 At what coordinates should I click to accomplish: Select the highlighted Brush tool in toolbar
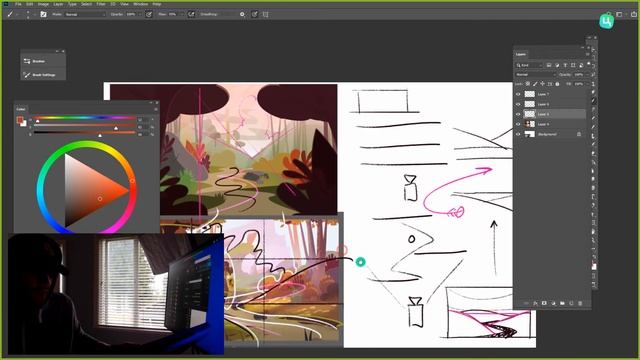point(593,100)
